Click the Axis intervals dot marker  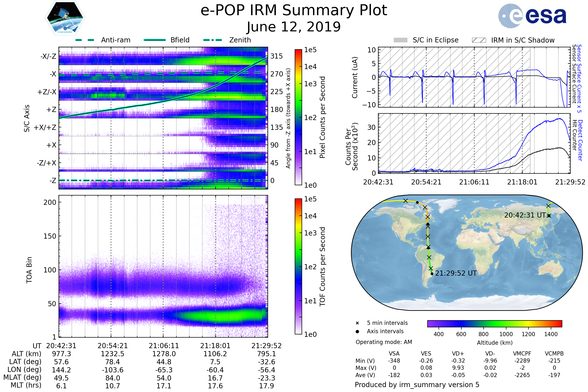click(x=357, y=331)
